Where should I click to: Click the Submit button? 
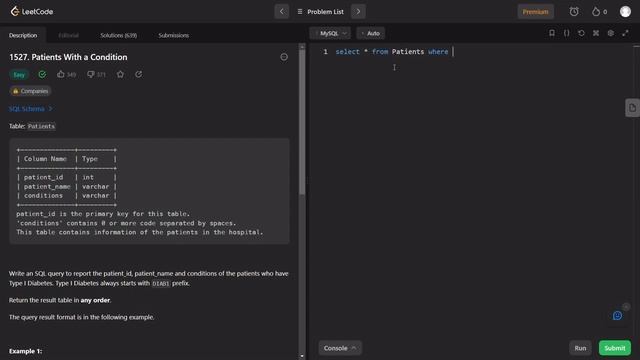tap(615, 348)
